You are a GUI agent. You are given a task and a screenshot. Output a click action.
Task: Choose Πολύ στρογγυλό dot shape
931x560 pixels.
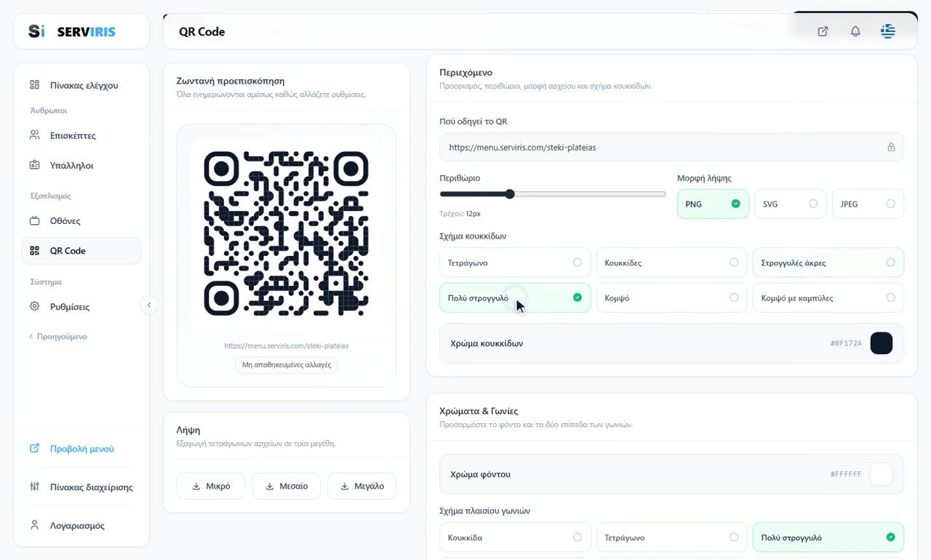[x=515, y=297]
